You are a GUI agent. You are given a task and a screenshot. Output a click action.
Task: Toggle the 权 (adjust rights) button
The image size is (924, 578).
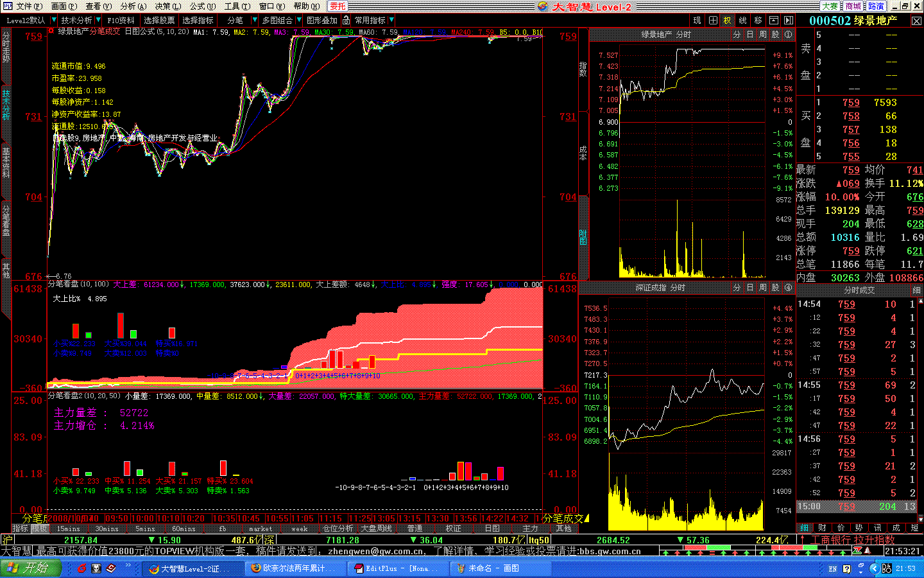click(727, 21)
